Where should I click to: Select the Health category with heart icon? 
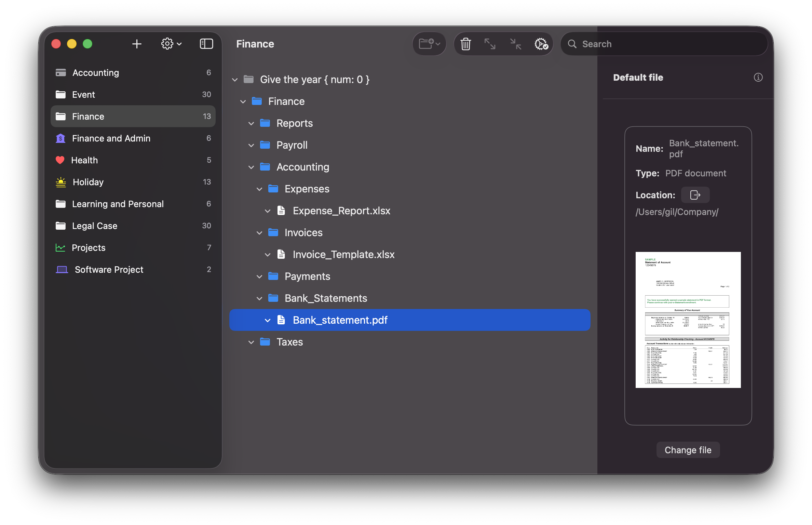[84, 160]
